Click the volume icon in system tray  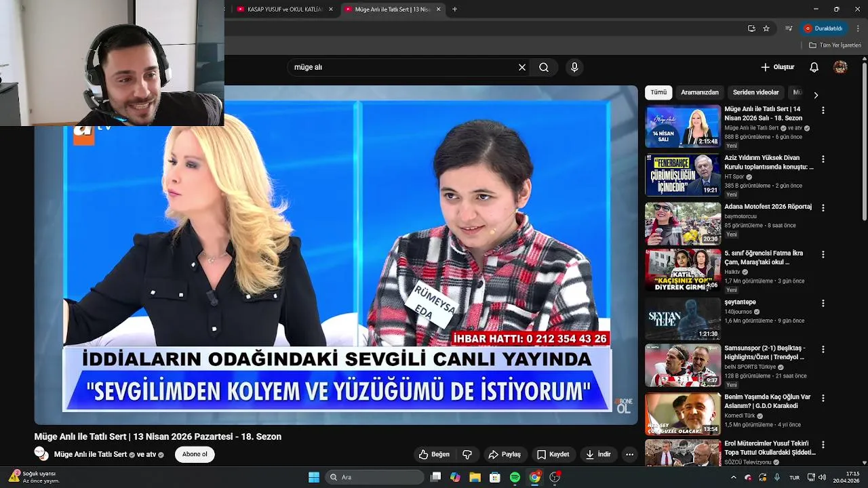point(822,477)
